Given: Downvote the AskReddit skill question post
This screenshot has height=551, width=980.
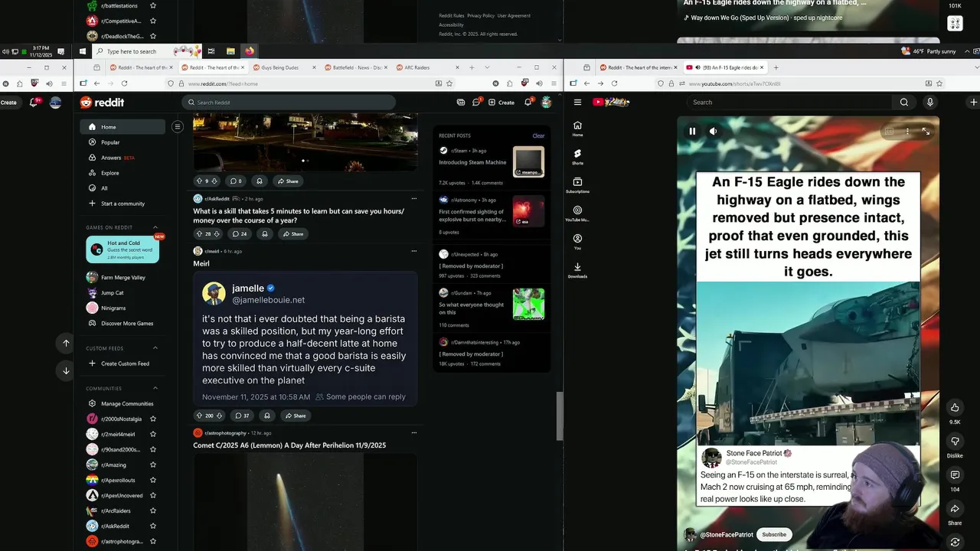Looking at the screenshot, I should tap(217, 233).
